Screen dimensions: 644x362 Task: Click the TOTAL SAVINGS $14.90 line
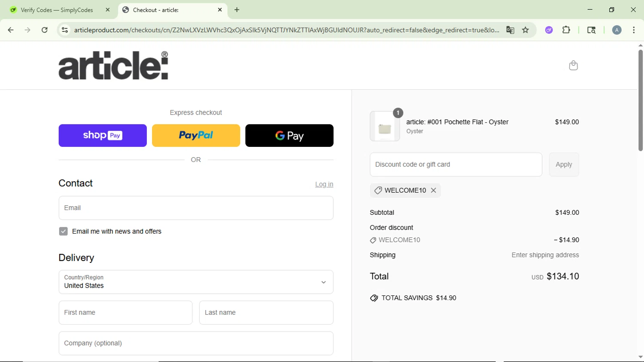point(413,298)
